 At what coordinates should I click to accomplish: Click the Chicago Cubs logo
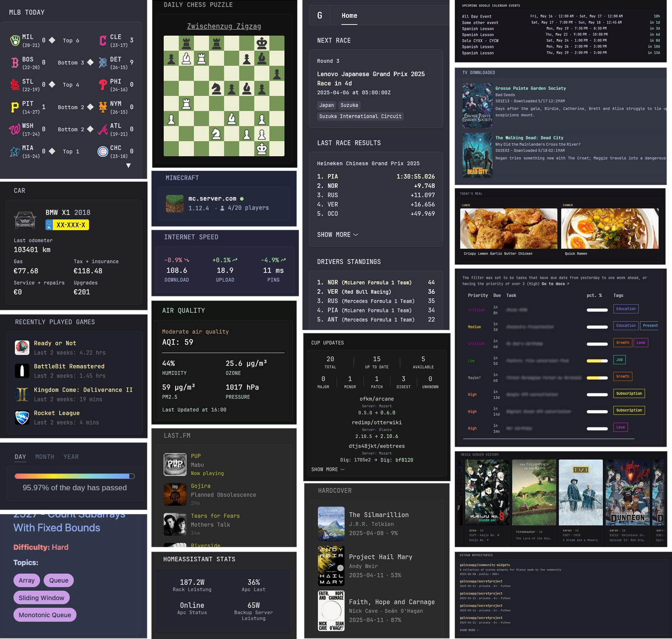[103, 152]
